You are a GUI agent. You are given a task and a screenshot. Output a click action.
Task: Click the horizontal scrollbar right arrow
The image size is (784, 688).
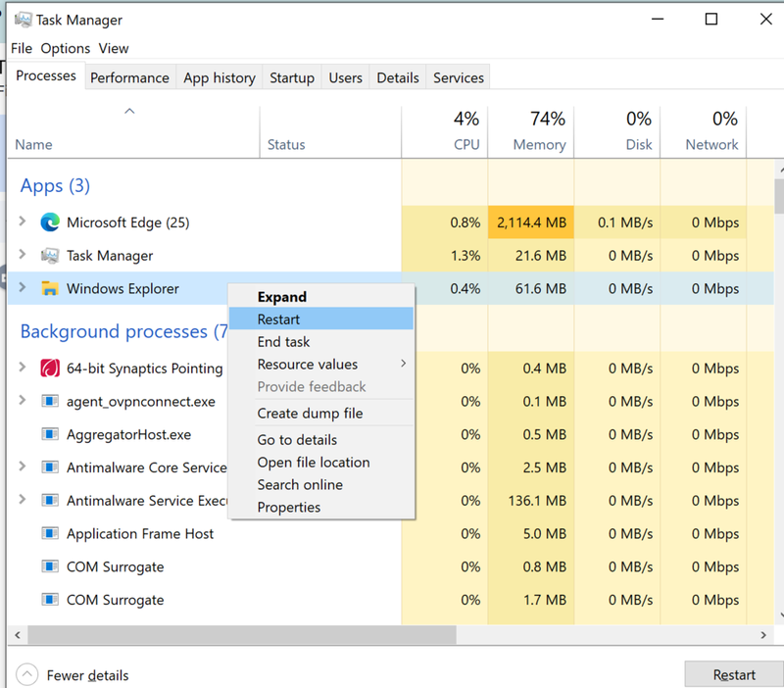pos(763,635)
